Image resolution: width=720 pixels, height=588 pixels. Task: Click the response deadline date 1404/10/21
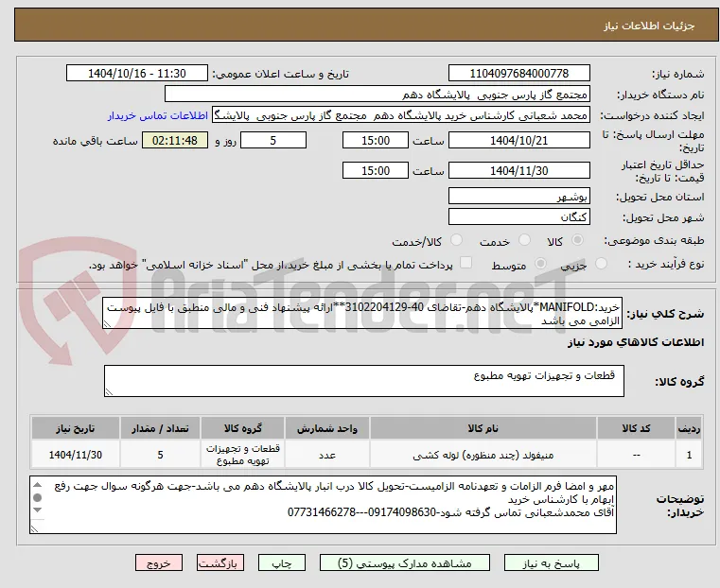pos(518,140)
